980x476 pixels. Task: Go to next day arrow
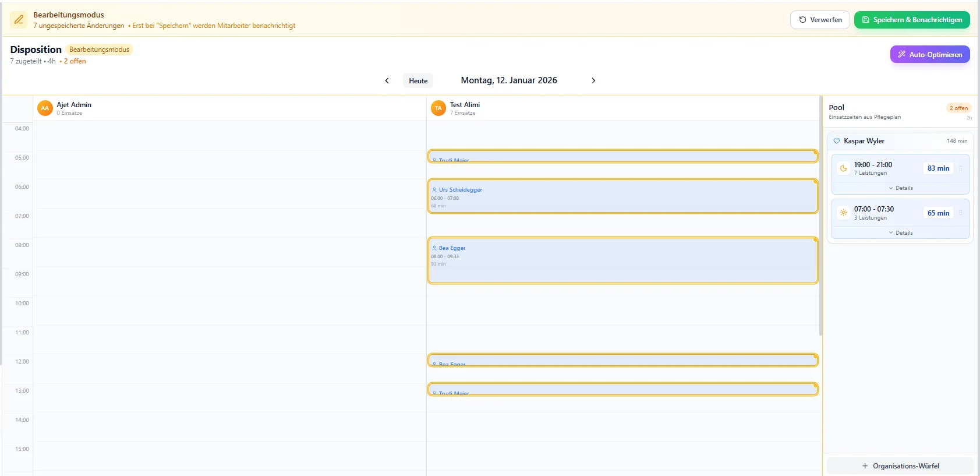click(593, 80)
